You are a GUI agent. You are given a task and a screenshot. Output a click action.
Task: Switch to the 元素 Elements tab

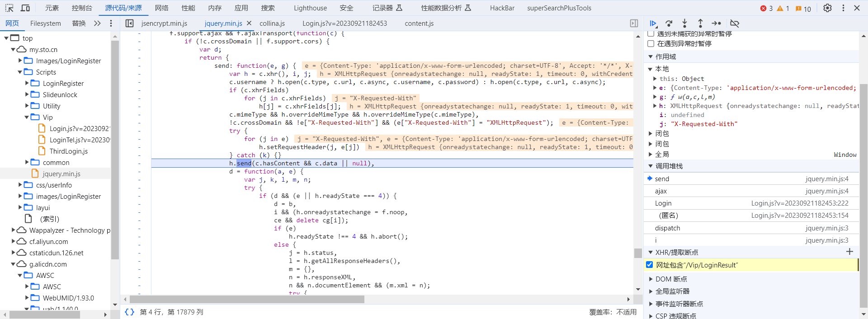(x=52, y=8)
